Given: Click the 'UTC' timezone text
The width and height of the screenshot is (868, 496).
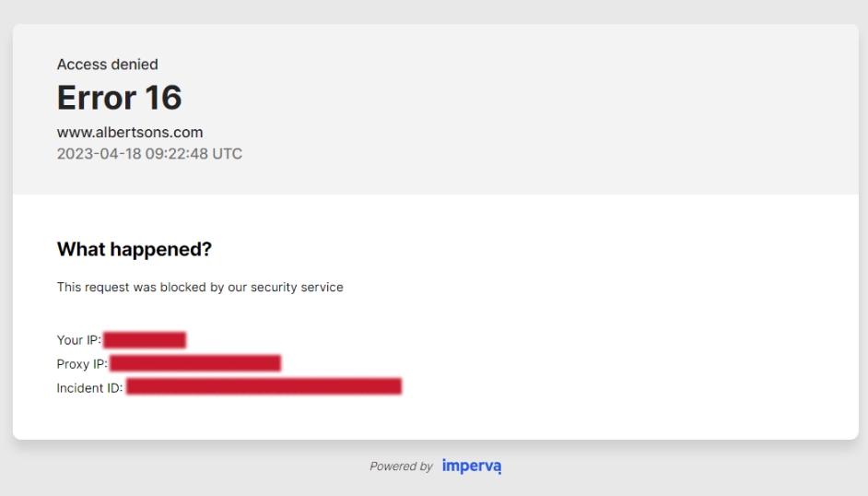Looking at the screenshot, I should pyautogui.click(x=227, y=154).
